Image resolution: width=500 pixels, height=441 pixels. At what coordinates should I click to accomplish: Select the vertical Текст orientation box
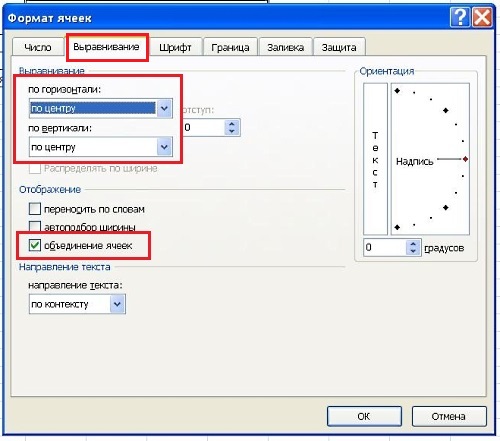pyautogui.click(x=375, y=159)
